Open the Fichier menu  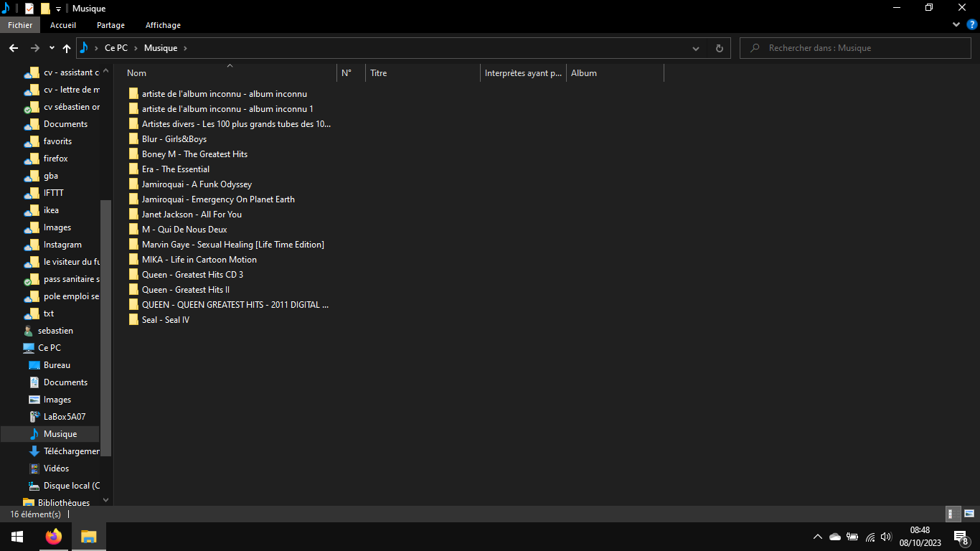pyautogui.click(x=20, y=25)
